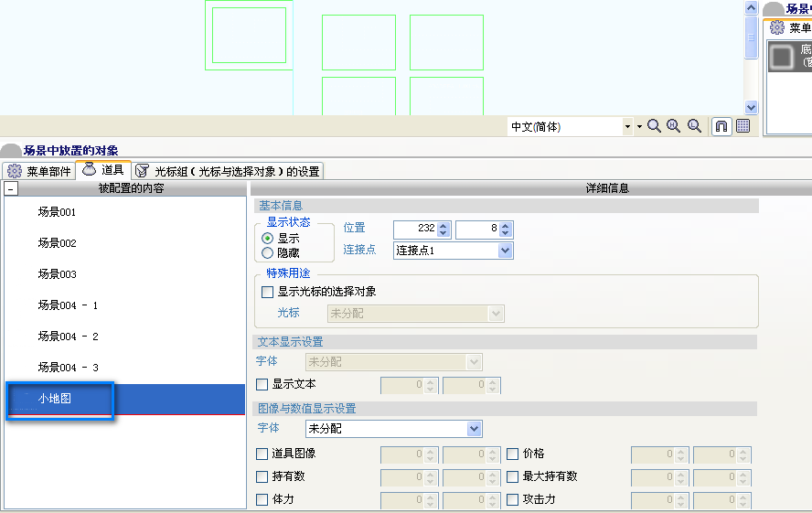Click the position field showing 8

[x=477, y=229]
